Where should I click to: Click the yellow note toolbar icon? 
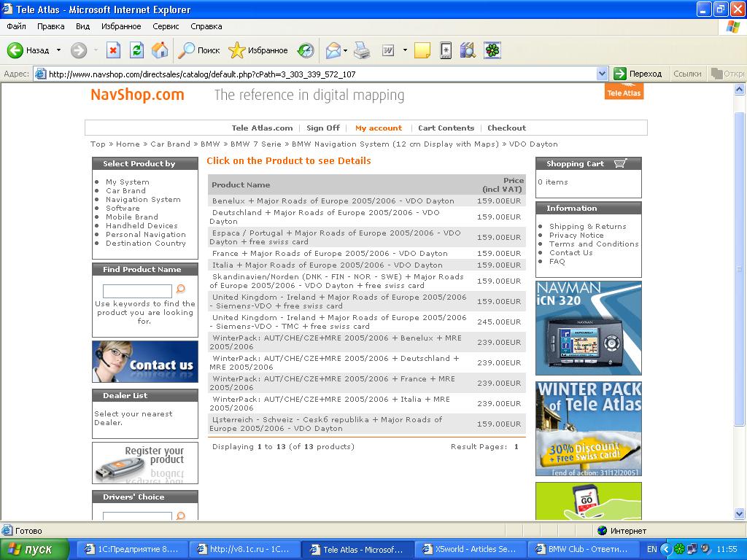422,50
